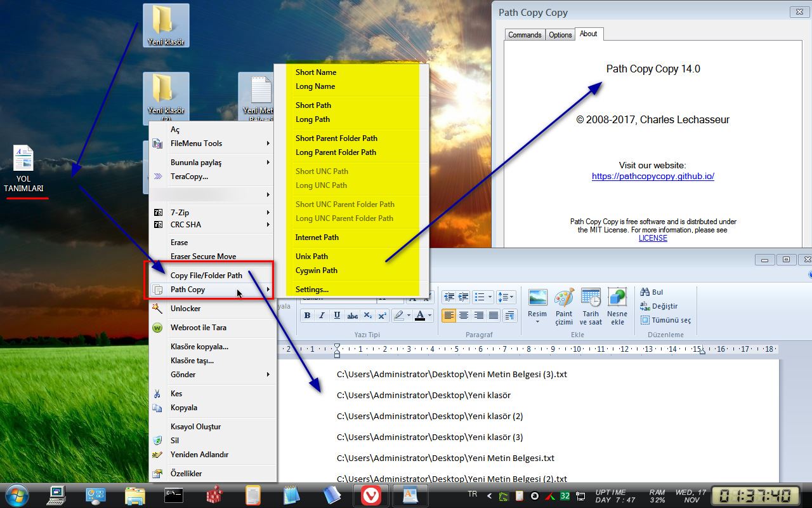
Task: Toggle Strikethrough formatting in WordPad
Action: point(353,316)
